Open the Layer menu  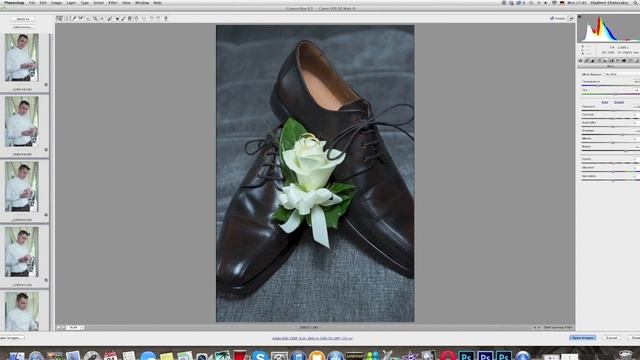[x=71, y=2]
